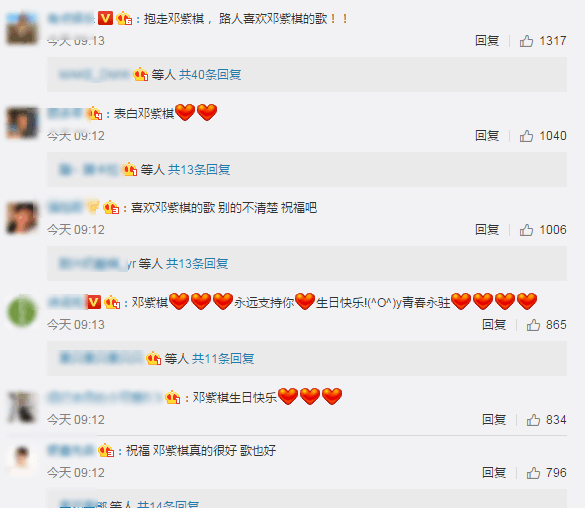Open avatar of first commenter

[22, 28]
